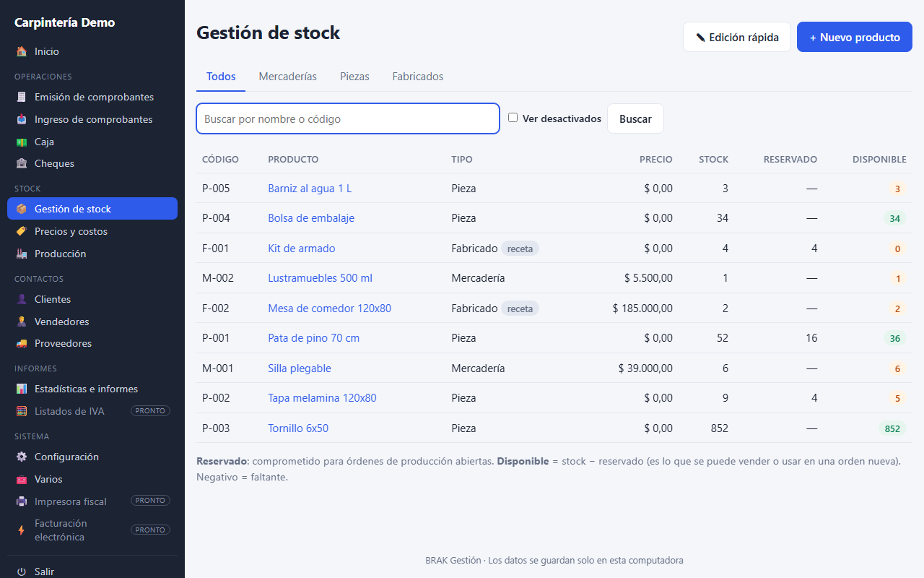Image resolution: width=924 pixels, height=578 pixels.
Task: Switch to the Mercaderías tab
Action: pyautogui.click(x=287, y=77)
